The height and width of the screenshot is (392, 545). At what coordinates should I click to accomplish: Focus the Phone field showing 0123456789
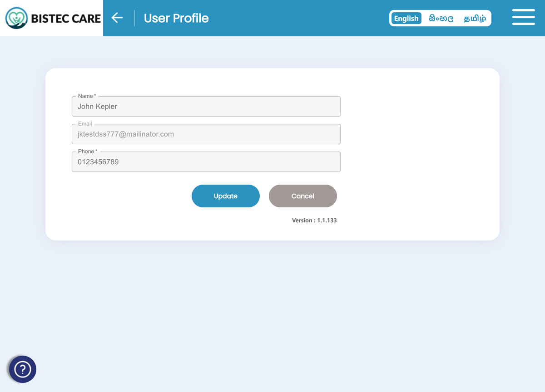[206, 162]
